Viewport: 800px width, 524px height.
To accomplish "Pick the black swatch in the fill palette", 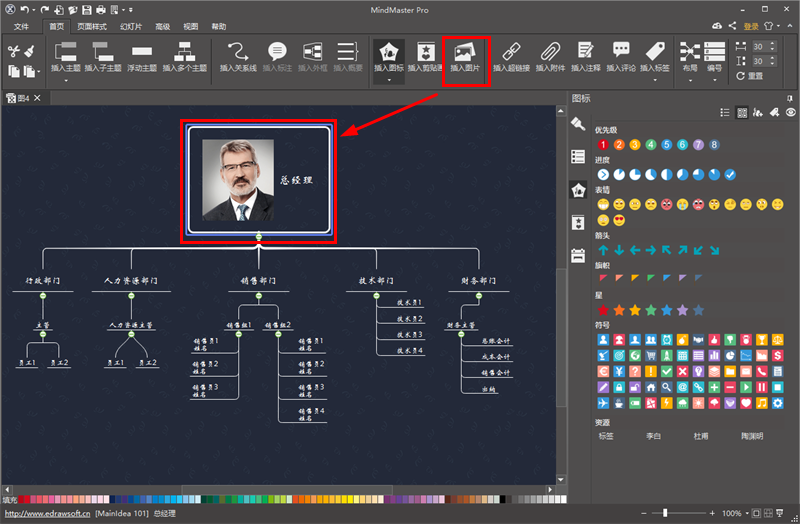I will tap(503, 499).
